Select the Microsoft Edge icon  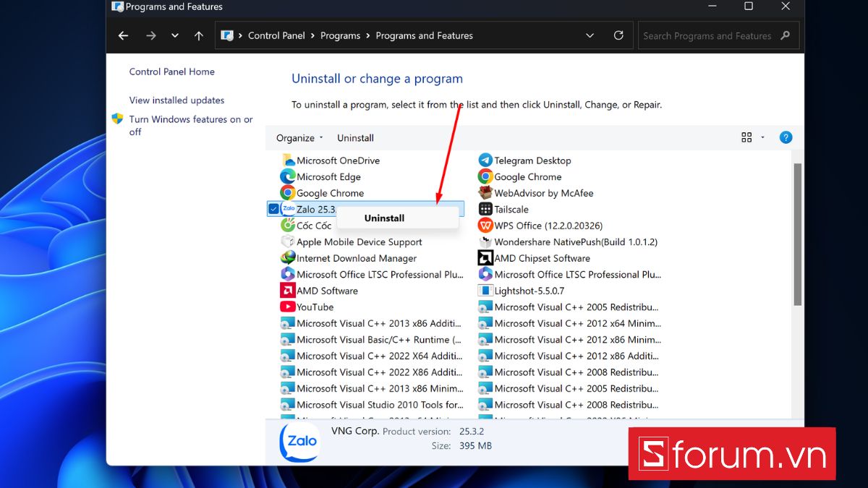tap(288, 176)
